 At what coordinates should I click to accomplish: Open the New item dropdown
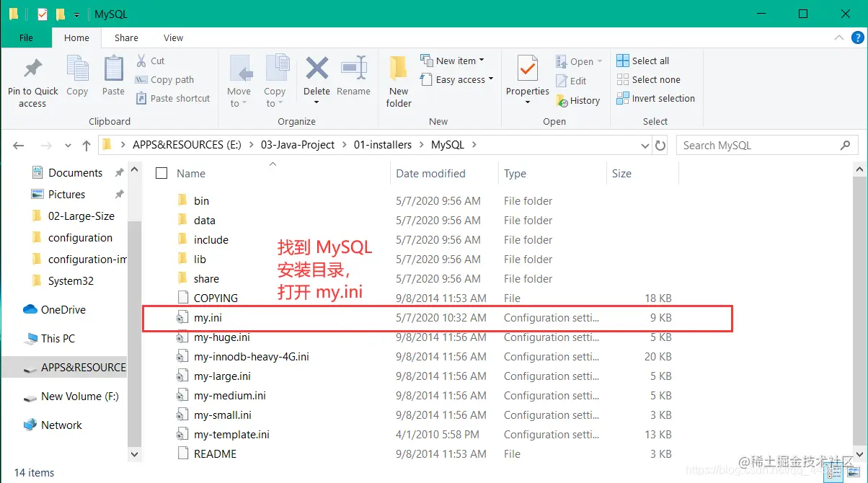(x=482, y=61)
